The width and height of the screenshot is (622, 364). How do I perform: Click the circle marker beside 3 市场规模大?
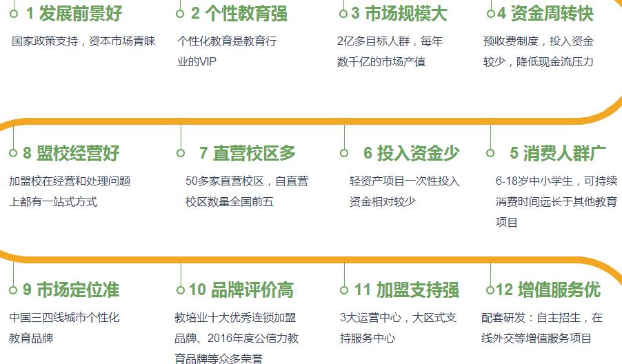pos(343,14)
